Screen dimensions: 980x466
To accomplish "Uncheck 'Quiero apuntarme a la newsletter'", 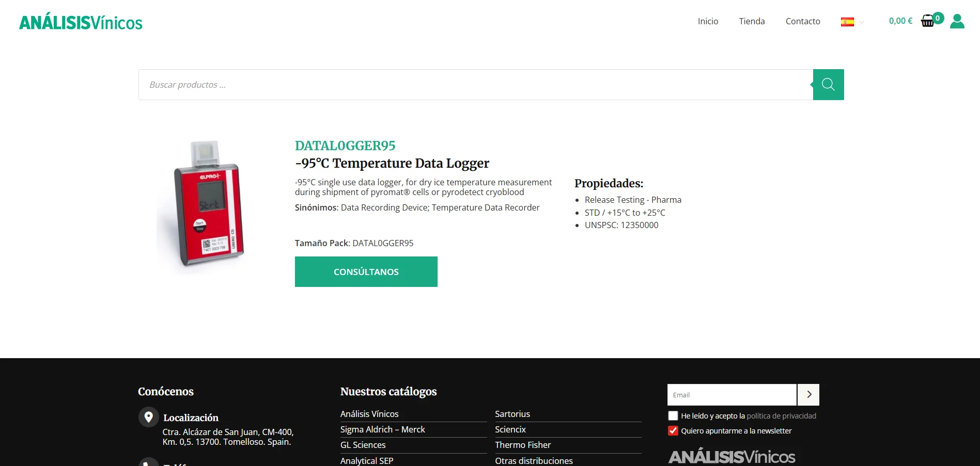I will (673, 430).
